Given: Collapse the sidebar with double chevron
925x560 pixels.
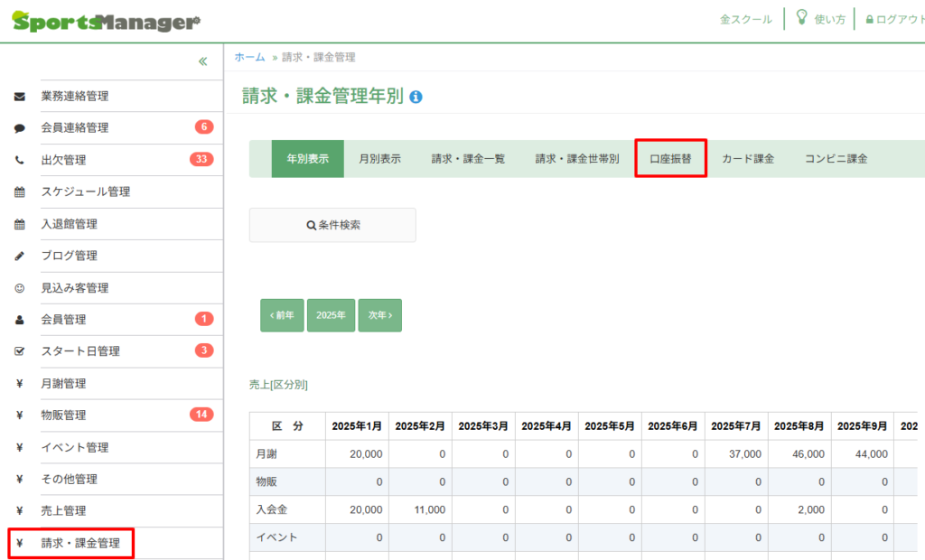Looking at the screenshot, I should (x=202, y=61).
